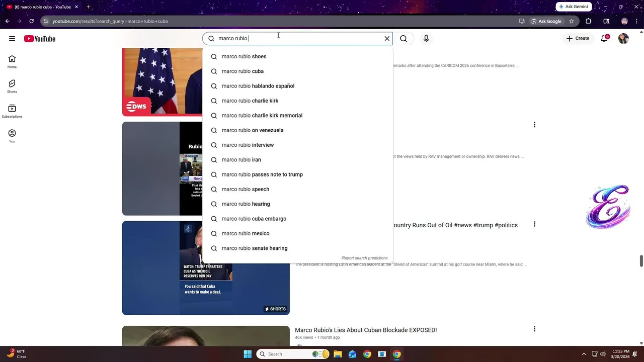Select suggestion 'marco rubio charlie kirk'
This screenshot has width=644, height=362.
click(297, 101)
